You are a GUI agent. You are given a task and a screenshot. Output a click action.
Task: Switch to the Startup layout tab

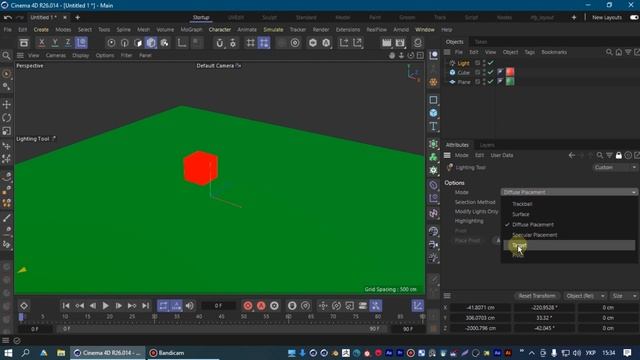[201, 18]
